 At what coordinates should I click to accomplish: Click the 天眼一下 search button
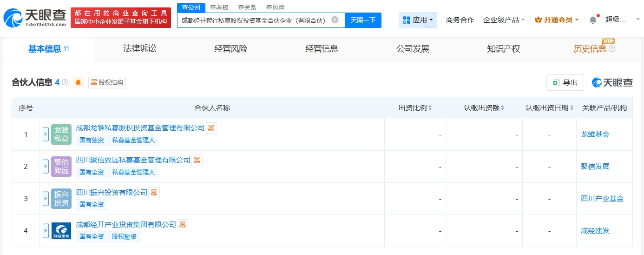(x=363, y=20)
